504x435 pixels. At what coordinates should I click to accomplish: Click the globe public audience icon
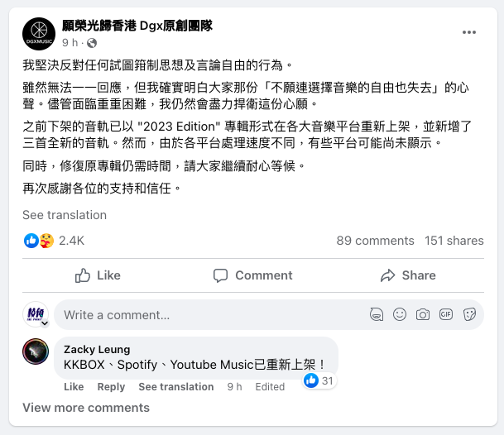pyautogui.click(x=92, y=42)
